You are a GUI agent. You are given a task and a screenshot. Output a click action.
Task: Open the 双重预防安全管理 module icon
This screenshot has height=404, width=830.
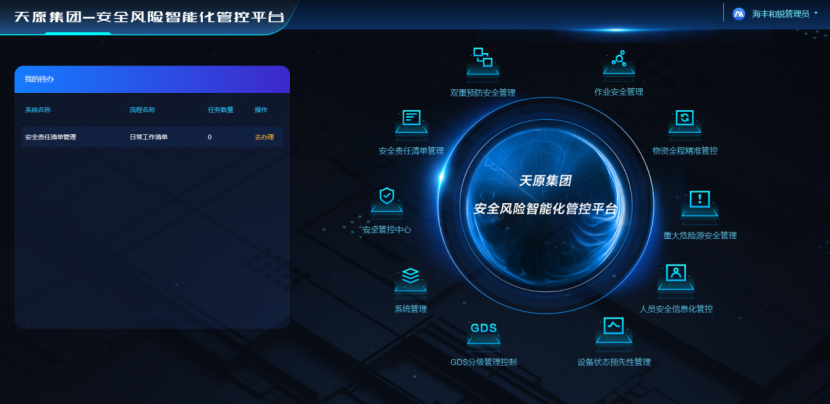(x=483, y=60)
